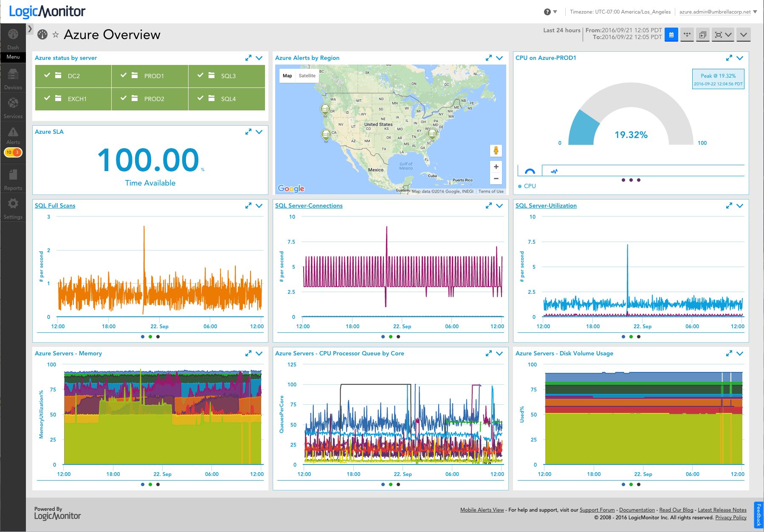
Task: Click the calendar time-range icon
Action: click(671, 35)
